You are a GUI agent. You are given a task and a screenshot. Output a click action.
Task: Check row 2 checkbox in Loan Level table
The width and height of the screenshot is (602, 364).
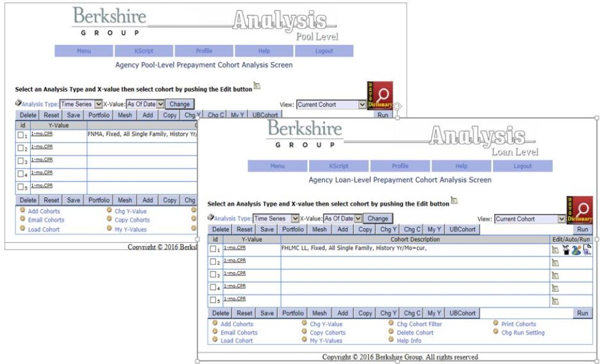tap(213, 261)
